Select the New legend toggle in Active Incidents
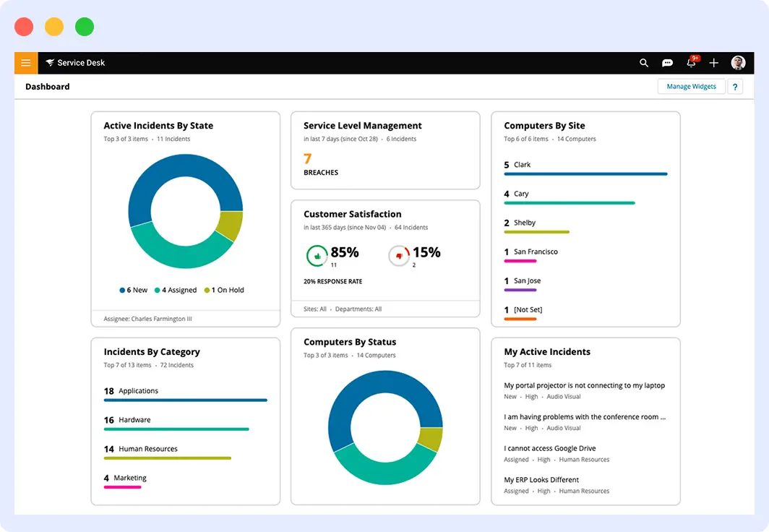This screenshot has width=769, height=532. tap(133, 290)
